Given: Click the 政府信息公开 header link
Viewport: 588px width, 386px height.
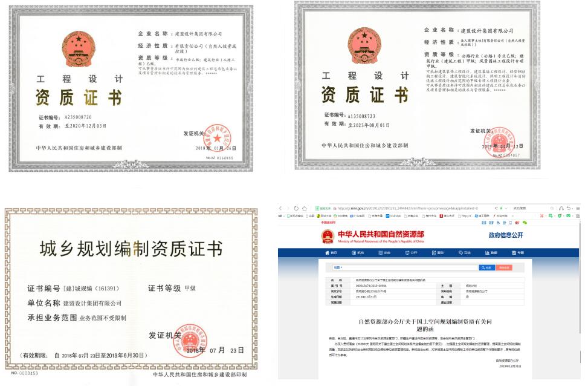Looking at the screenshot, I should [506, 235].
